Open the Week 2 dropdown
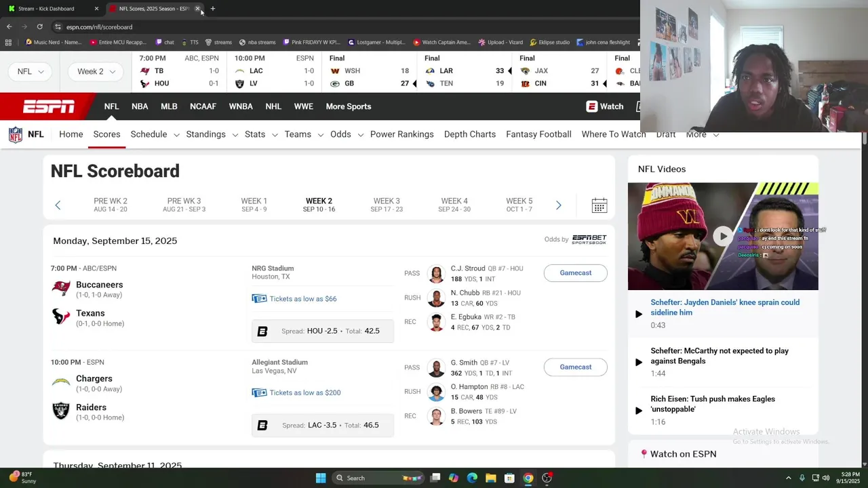The image size is (868, 488). 96,71
